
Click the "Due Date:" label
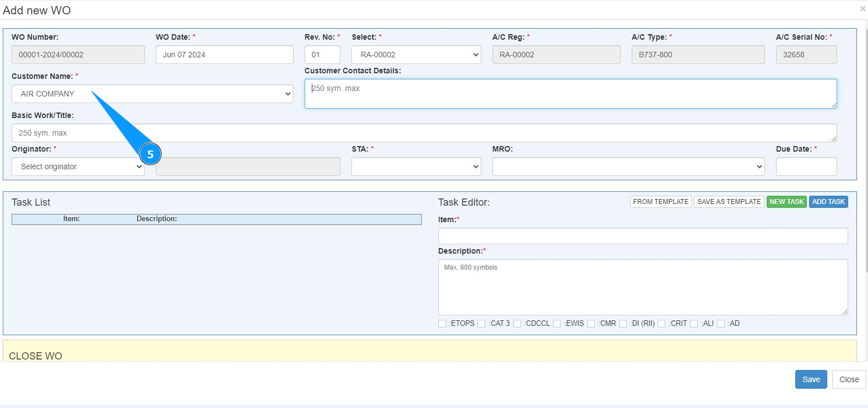point(794,149)
